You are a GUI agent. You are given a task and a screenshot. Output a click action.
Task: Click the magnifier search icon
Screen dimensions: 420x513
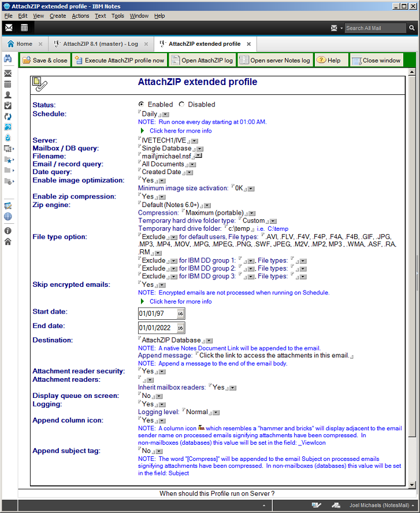(412, 28)
